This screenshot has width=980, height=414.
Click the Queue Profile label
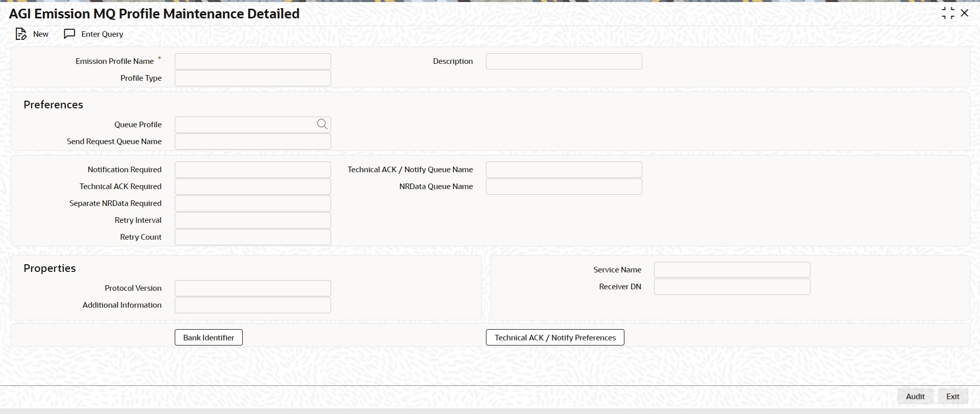click(x=138, y=125)
